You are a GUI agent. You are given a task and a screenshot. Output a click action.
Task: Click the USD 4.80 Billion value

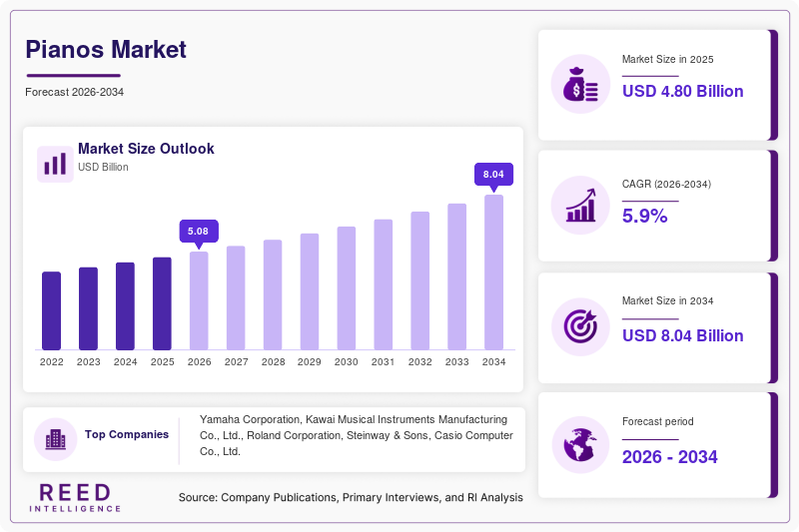[x=683, y=91]
